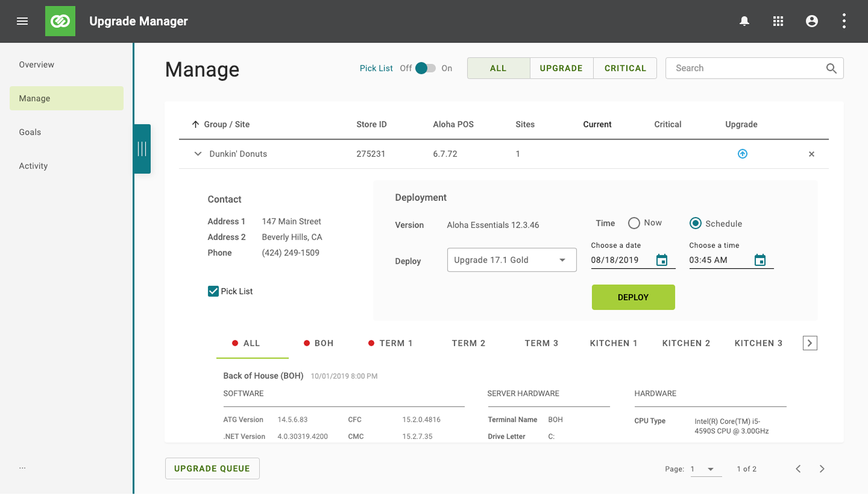Click the Dunkin' Donuts site name

(238, 154)
